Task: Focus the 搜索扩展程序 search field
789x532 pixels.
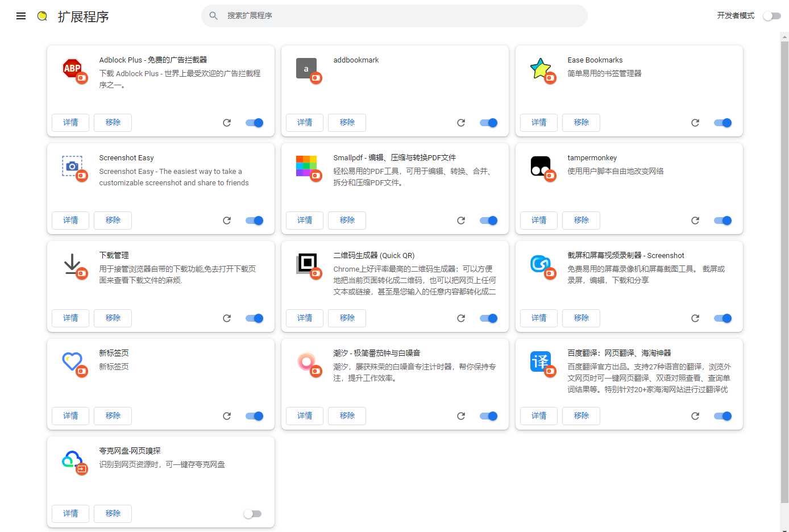Action: click(394, 16)
